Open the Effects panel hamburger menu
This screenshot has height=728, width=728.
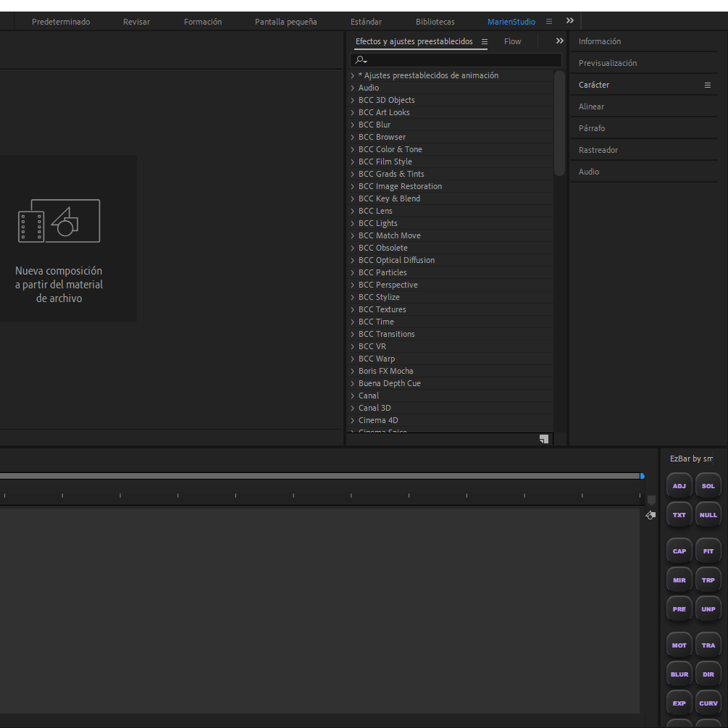click(485, 42)
